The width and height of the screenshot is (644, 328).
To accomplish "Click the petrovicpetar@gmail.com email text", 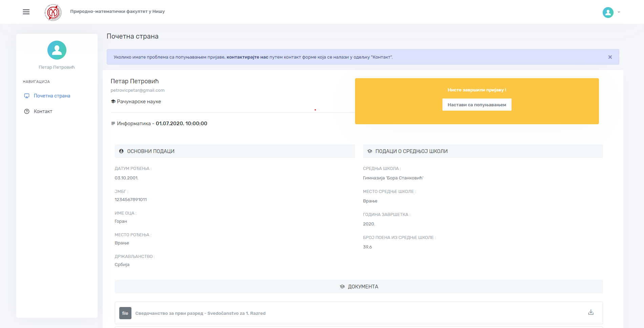I will [138, 90].
